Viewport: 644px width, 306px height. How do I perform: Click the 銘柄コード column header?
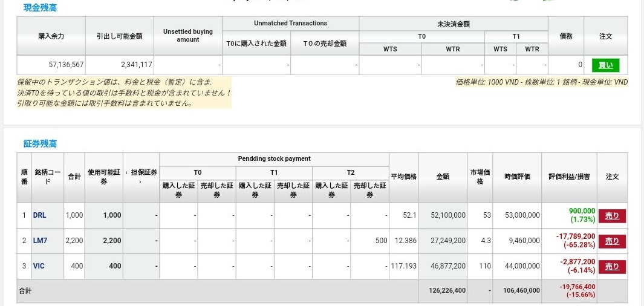[47, 177]
